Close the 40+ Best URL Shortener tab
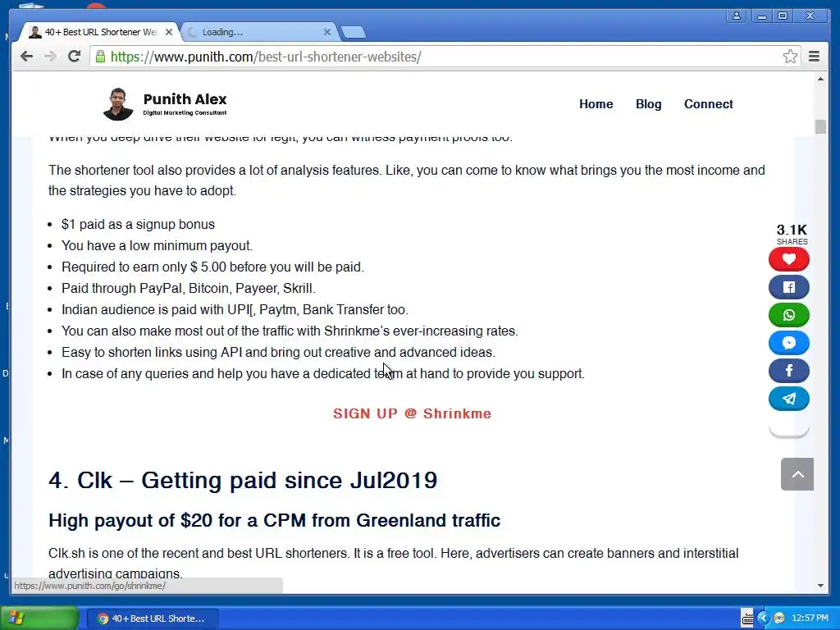 click(x=169, y=32)
